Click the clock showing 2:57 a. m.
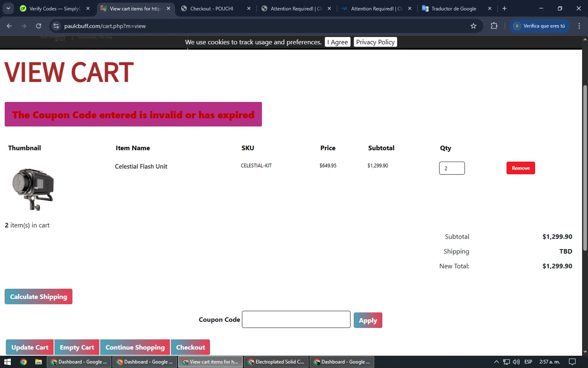This screenshot has height=368, width=588. [x=550, y=362]
